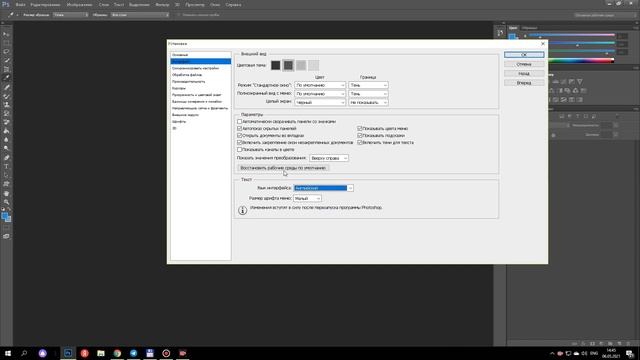This screenshot has height=360, width=640.
Task: Select the Clone Stamp tool
Action: tap(6, 105)
